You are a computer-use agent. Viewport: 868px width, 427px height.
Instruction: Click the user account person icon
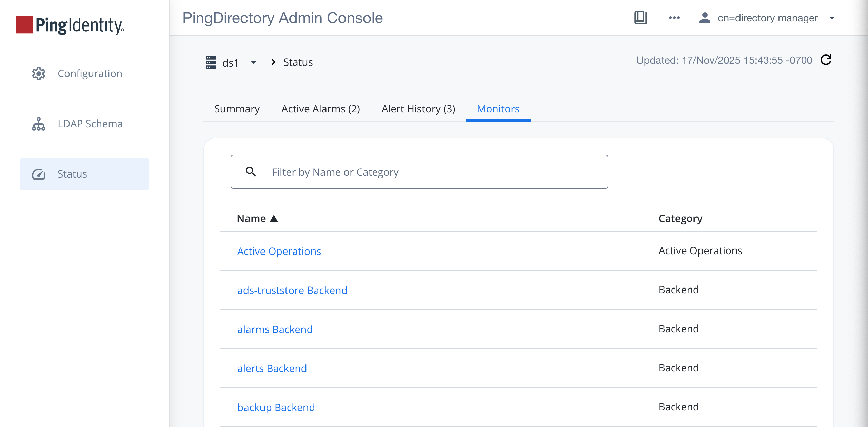704,18
